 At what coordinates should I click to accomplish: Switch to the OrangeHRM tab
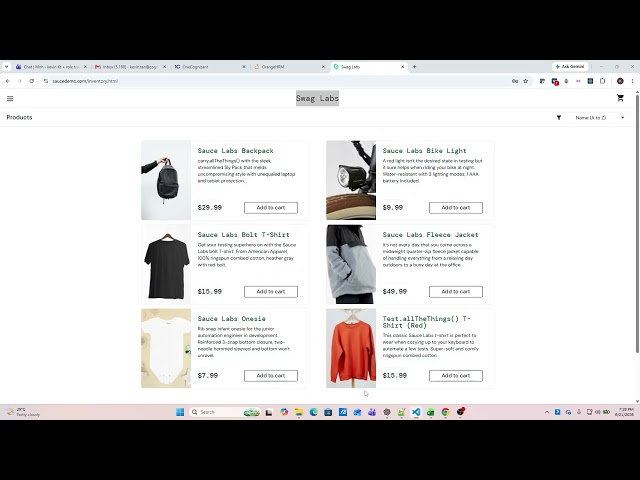coord(290,67)
